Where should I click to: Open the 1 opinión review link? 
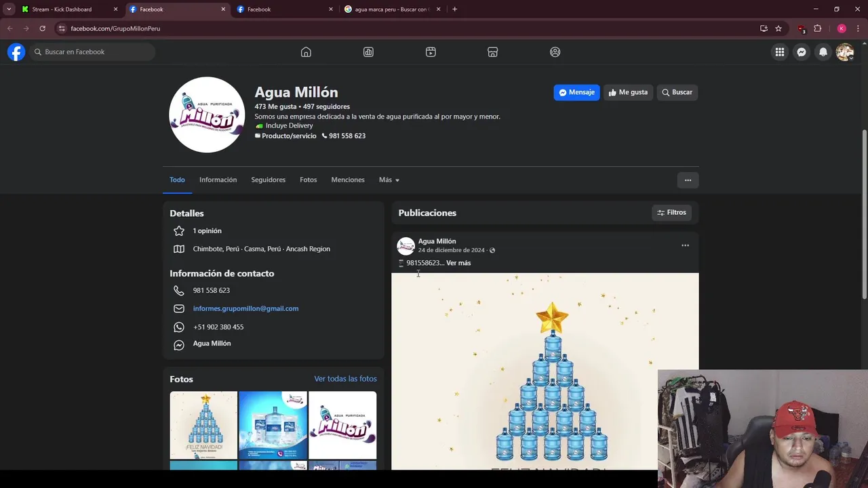[207, 231]
